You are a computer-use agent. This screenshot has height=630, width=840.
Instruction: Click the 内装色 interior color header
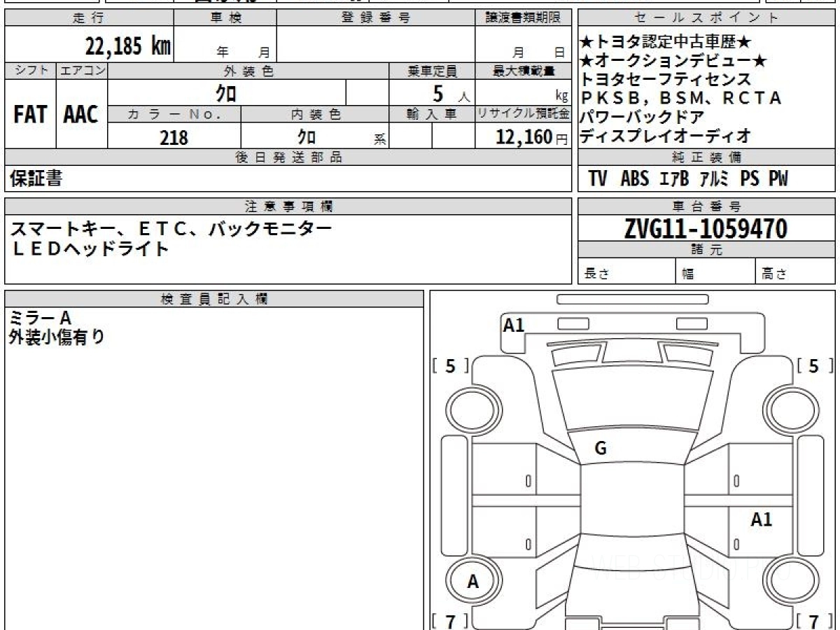315,115
